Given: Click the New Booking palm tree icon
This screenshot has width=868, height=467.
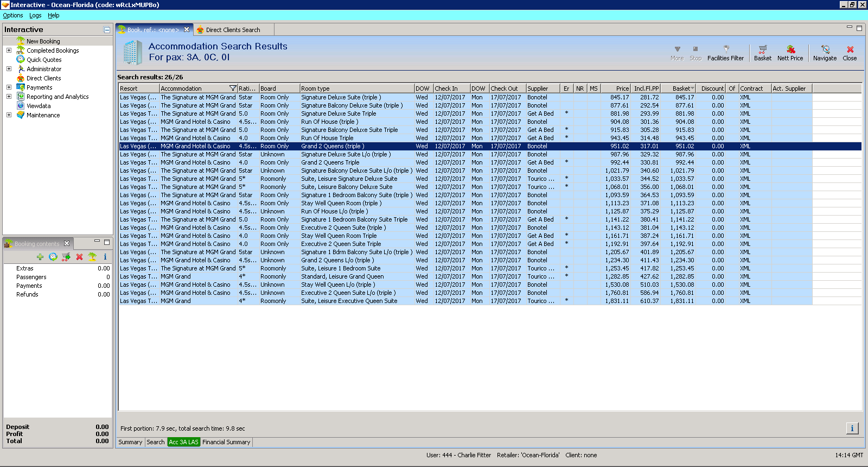Looking at the screenshot, I should pyautogui.click(x=21, y=41).
